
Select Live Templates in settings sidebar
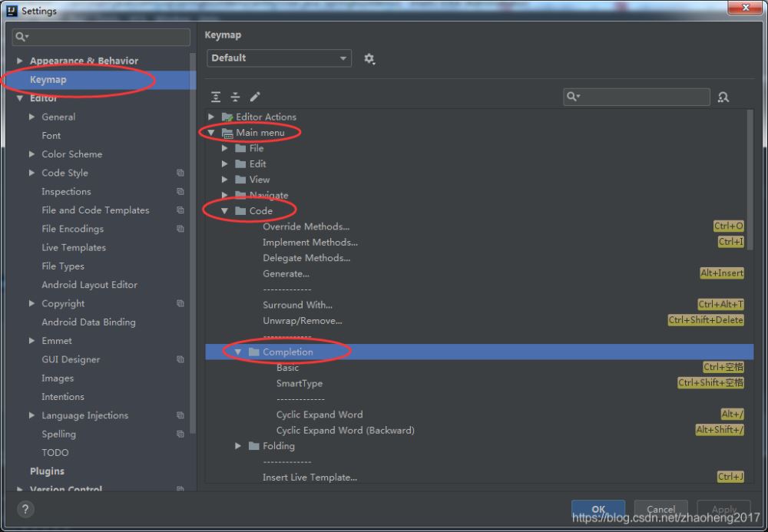[x=74, y=248]
